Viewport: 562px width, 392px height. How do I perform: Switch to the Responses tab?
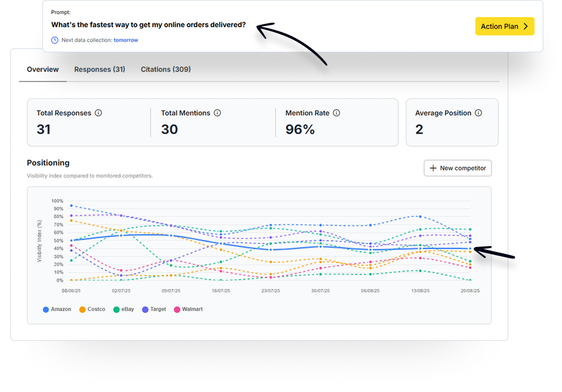tap(100, 69)
